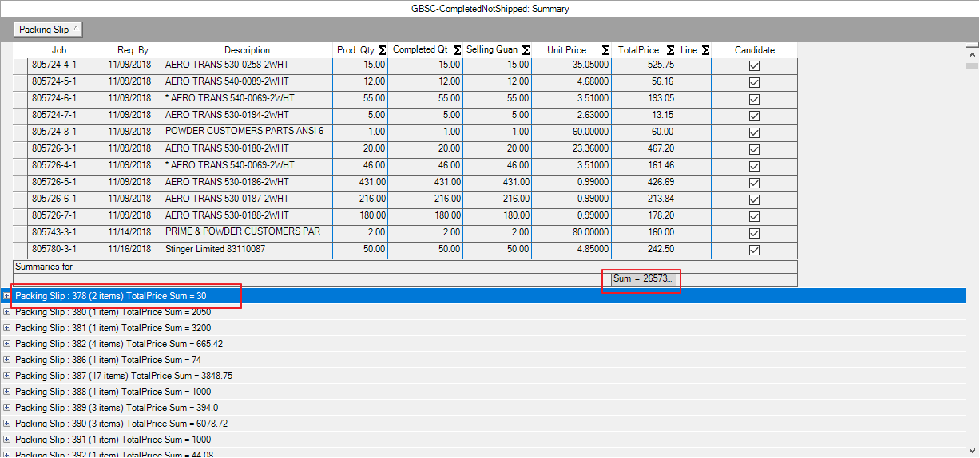Click total price 467.20

coord(644,149)
